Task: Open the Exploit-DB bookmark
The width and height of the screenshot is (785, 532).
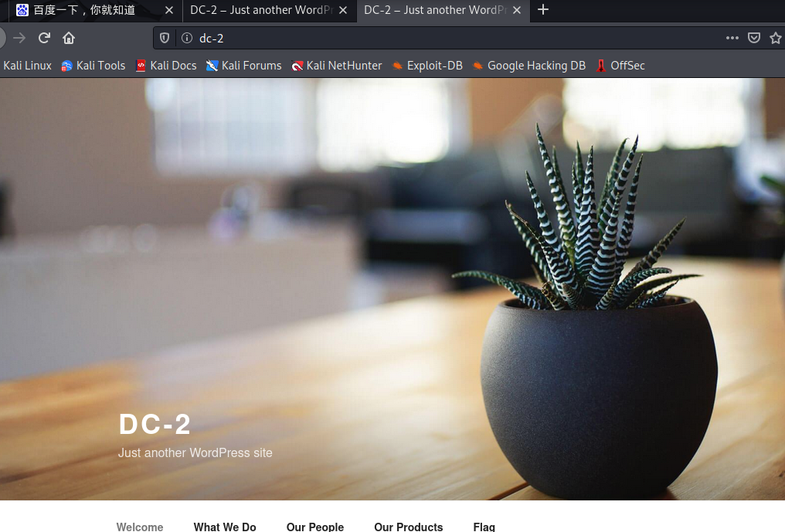Action: [x=427, y=66]
